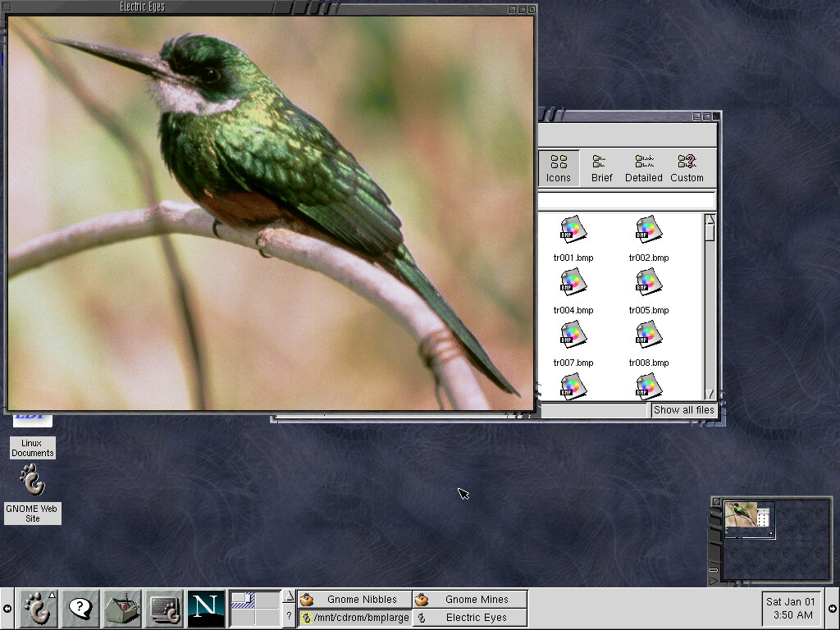Open the tr001.bmp file icon
The width and height of the screenshot is (840, 630).
pos(573,231)
